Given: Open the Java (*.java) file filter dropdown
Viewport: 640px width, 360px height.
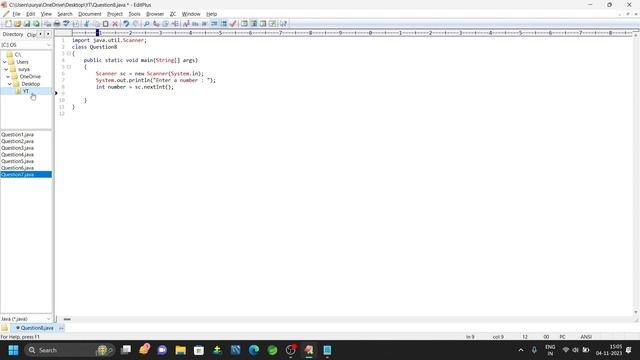Looking at the screenshot, I should pos(26,319).
